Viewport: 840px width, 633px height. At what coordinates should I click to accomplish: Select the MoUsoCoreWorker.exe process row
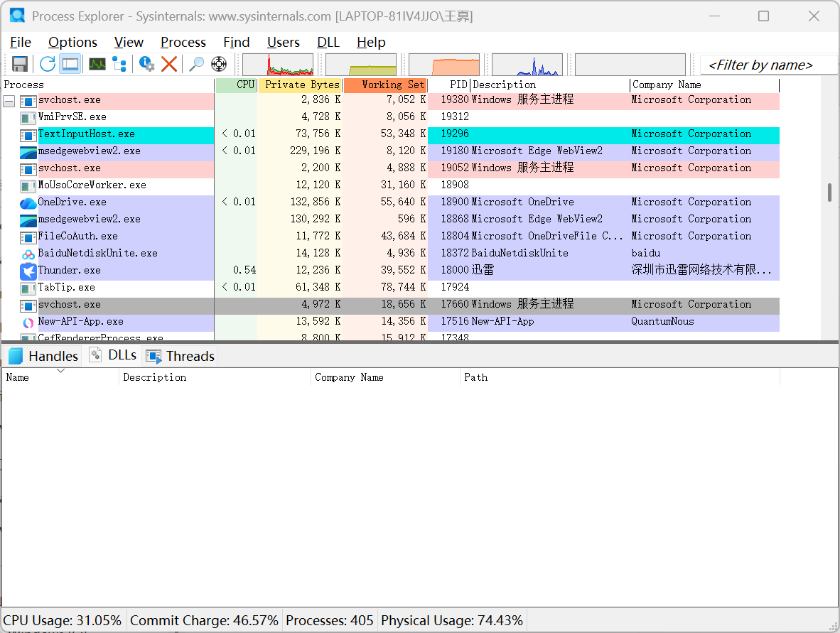point(391,185)
